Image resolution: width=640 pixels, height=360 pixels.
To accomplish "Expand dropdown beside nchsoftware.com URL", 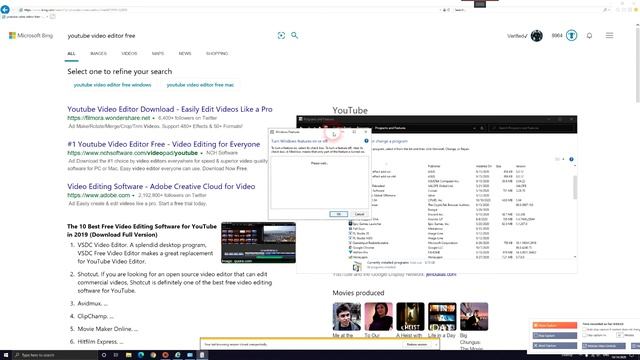I will (202, 153).
